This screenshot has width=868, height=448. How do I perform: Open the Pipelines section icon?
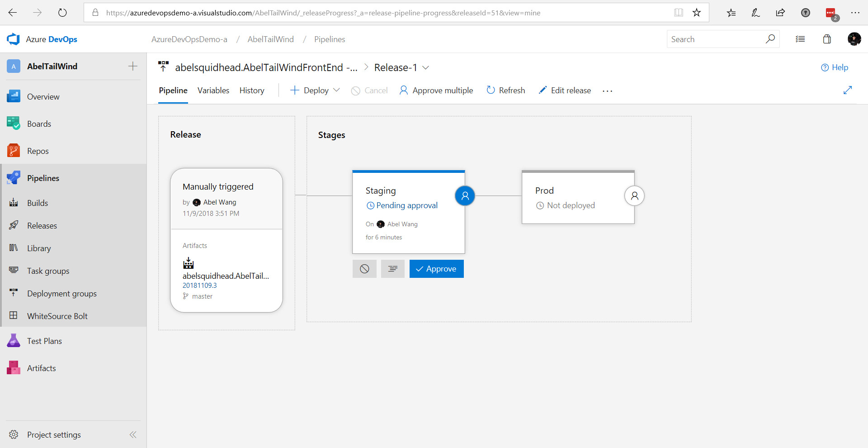pyautogui.click(x=14, y=178)
